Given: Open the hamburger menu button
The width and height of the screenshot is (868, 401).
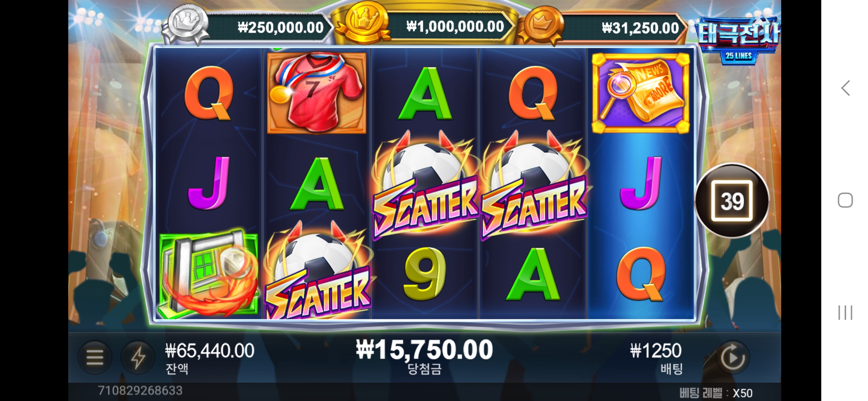Looking at the screenshot, I should (x=95, y=357).
